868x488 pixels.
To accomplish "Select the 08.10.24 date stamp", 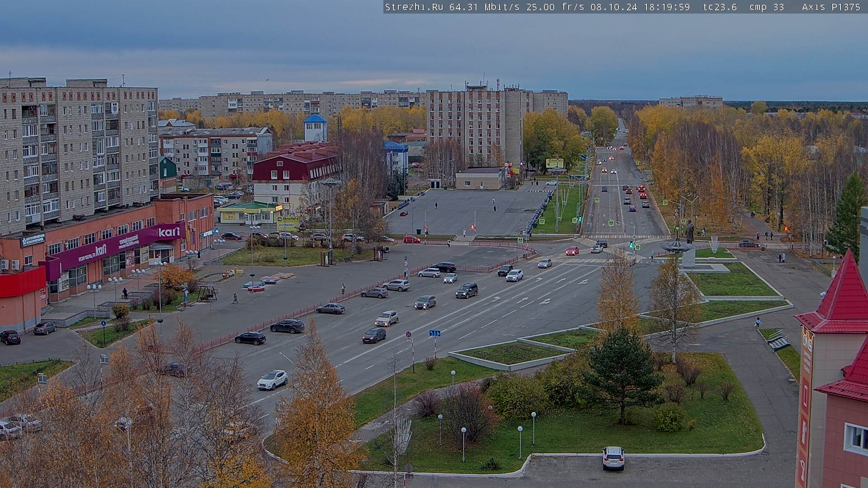I will (x=613, y=7).
